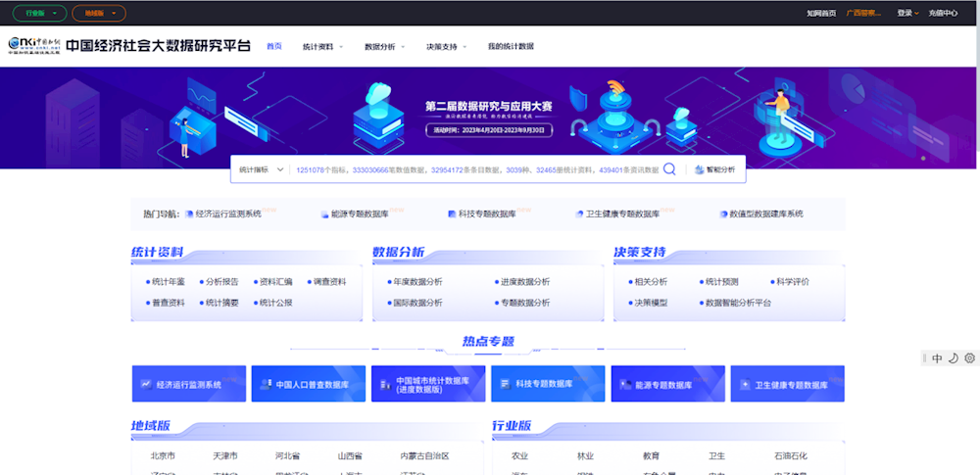Open the 年度数据分析 link

pyautogui.click(x=418, y=282)
